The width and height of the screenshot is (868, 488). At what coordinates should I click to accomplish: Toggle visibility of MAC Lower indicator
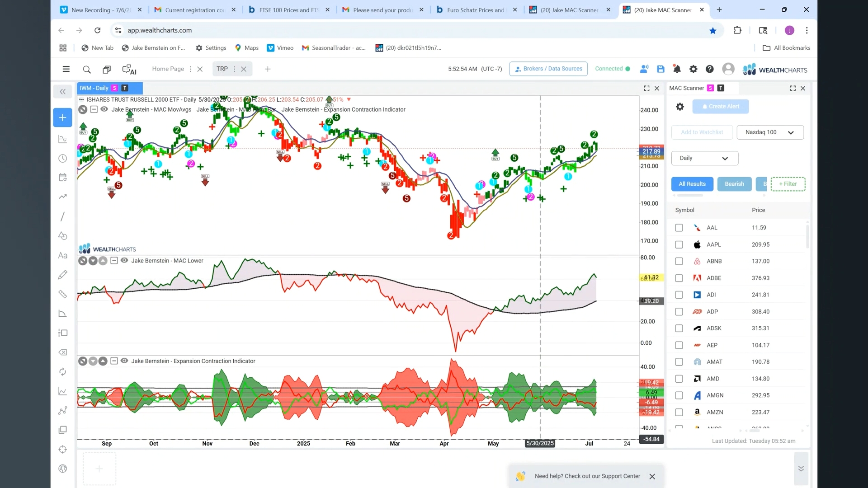124,261
